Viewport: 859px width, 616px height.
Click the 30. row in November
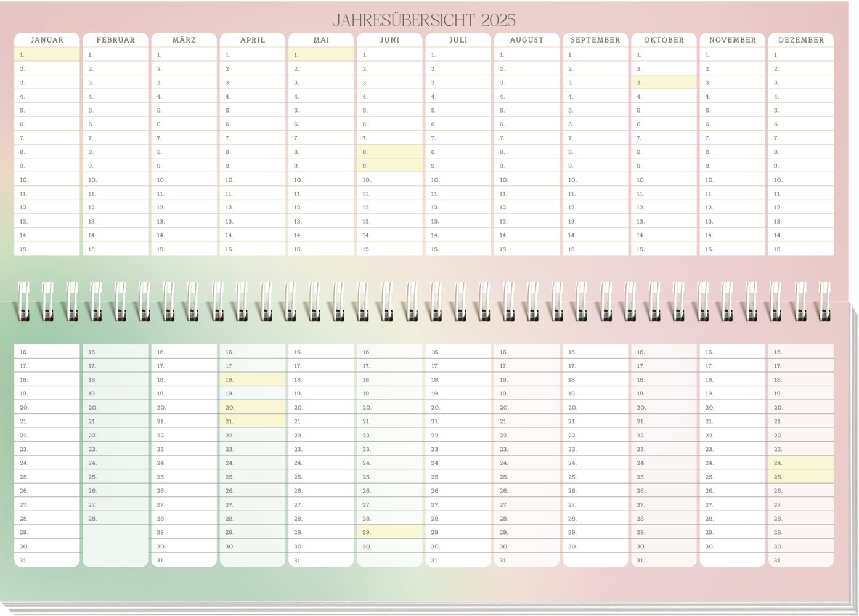733,546
